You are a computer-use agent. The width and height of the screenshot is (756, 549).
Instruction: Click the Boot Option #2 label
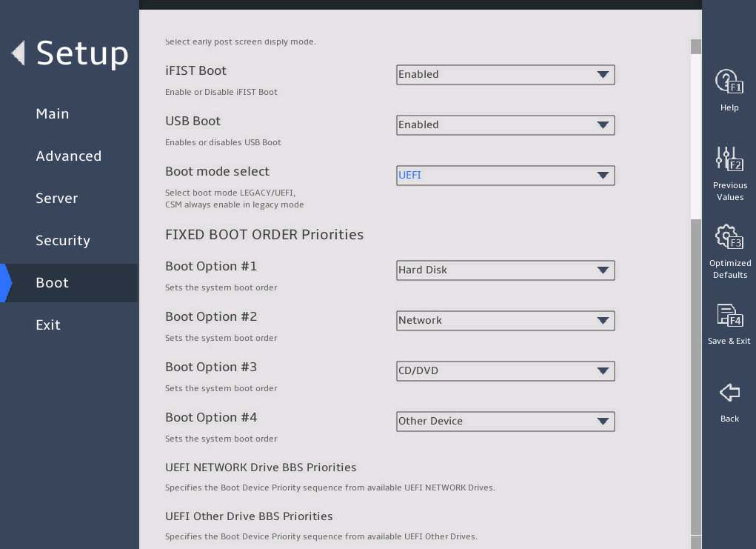coord(211,317)
